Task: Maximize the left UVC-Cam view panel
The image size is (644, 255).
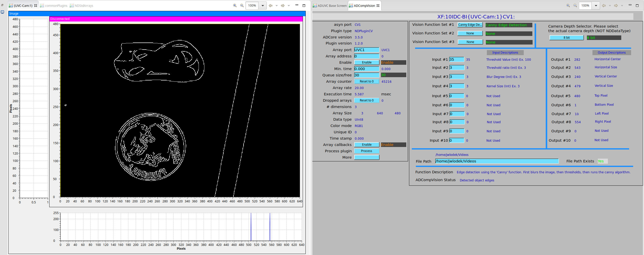Action: tap(304, 5)
